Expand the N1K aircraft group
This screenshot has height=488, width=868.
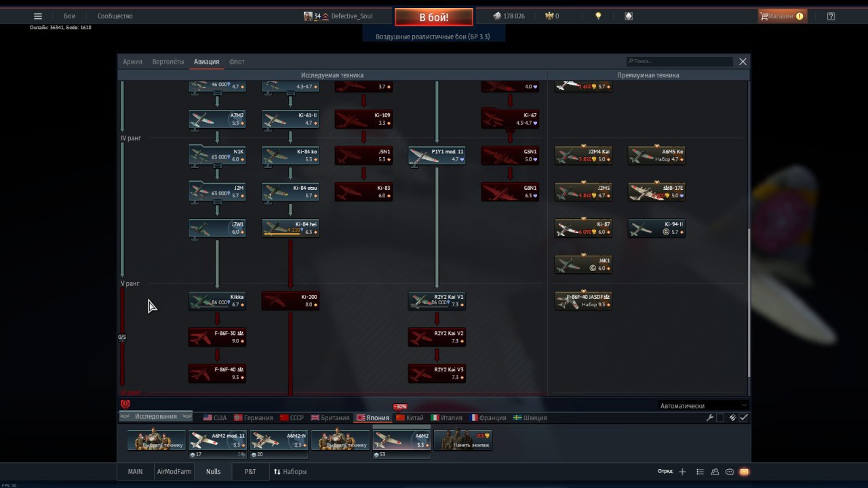[x=217, y=156]
